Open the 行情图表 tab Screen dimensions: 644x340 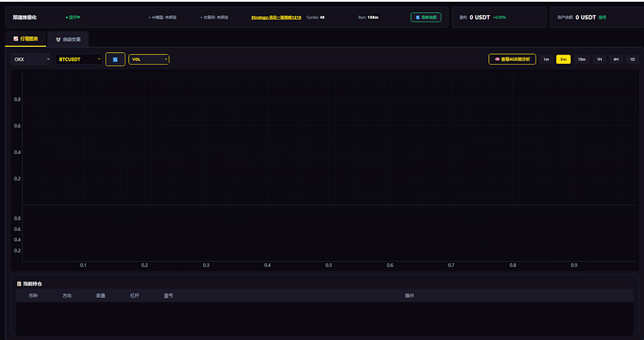tap(25, 39)
